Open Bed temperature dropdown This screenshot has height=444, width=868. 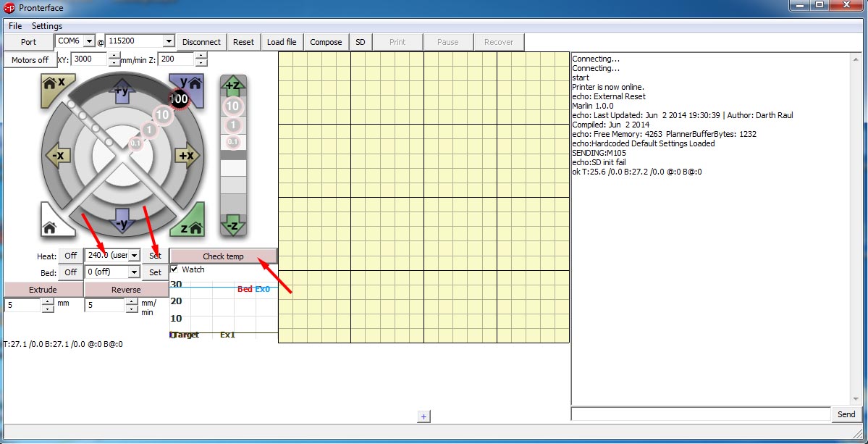pyautogui.click(x=134, y=272)
